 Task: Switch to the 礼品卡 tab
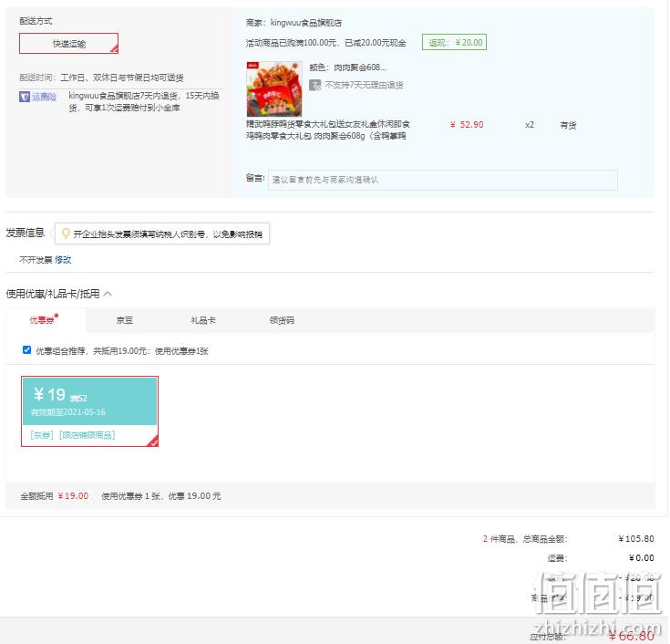[203, 320]
